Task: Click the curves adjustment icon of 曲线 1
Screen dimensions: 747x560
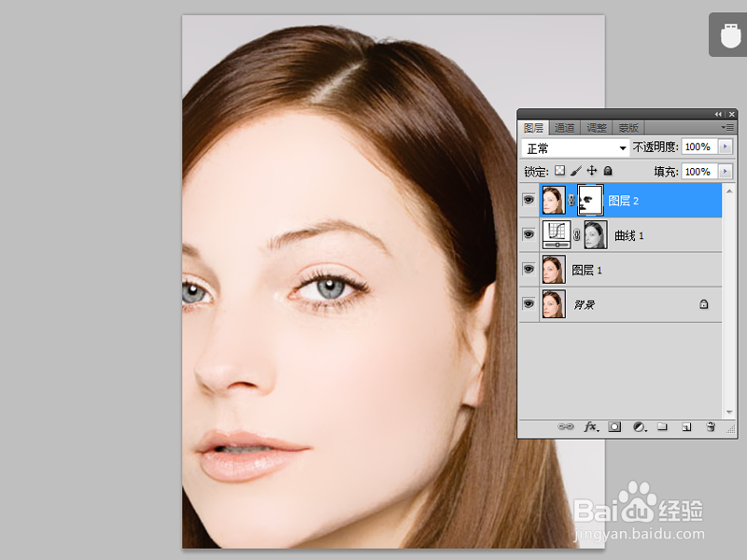Action: (x=557, y=235)
